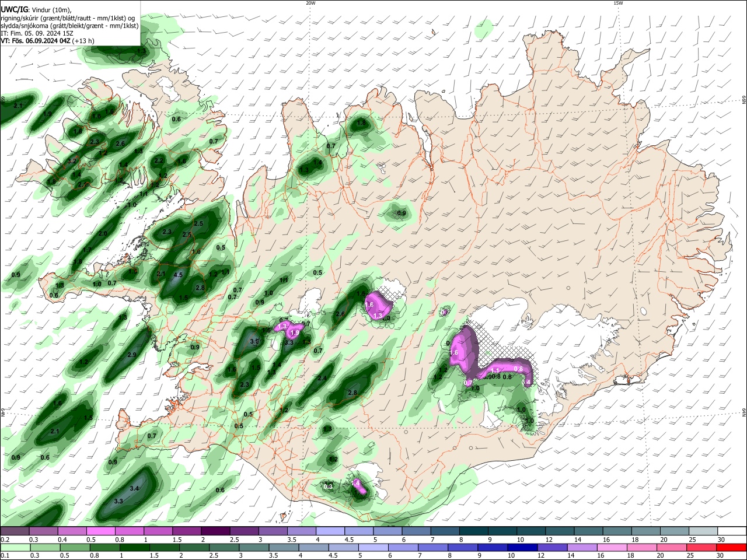Pick the palest green swatch starting the bottom legend row

(15, 547)
